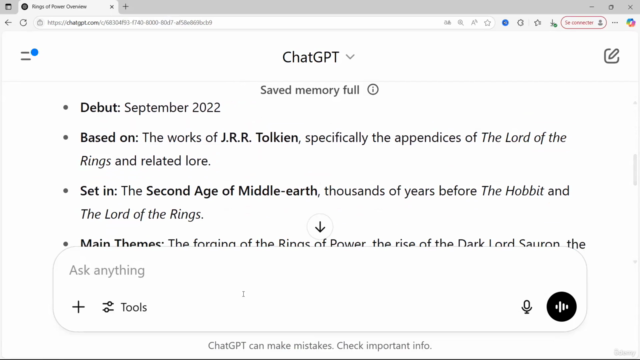
Task: Open a new browser tab
Action: [x=125, y=7]
